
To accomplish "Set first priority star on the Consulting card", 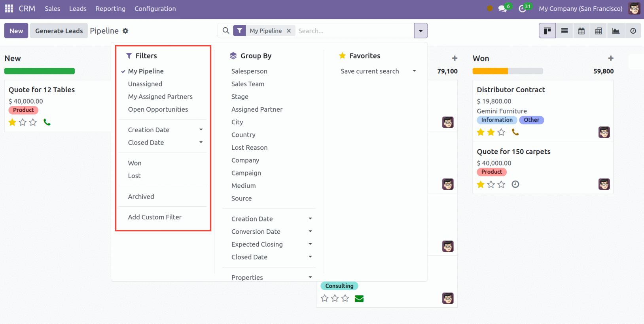I will 325,298.
